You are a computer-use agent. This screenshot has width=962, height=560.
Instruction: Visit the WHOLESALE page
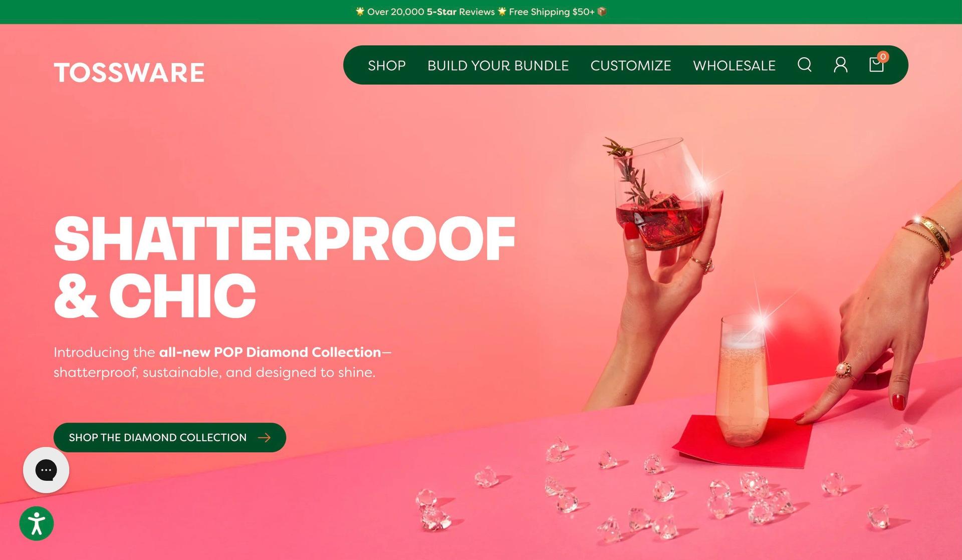tap(735, 66)
